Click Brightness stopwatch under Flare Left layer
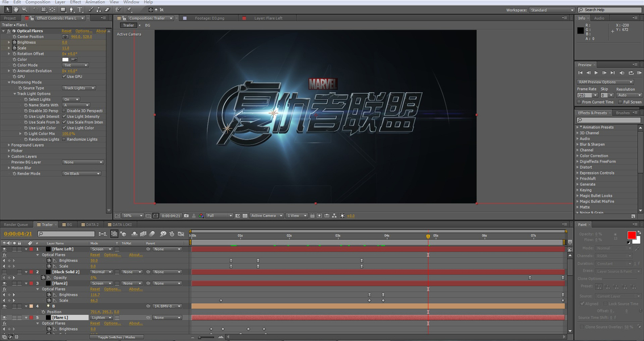Screen dimensions: 644x341 [x=49, y=260]
